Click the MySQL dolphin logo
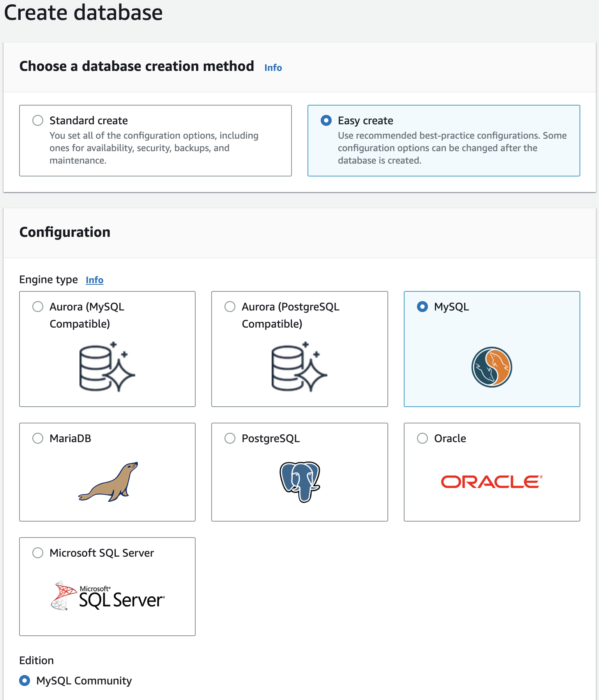Image resolution: width=599 pixels, height=700 pixels. tap(491, 367)
